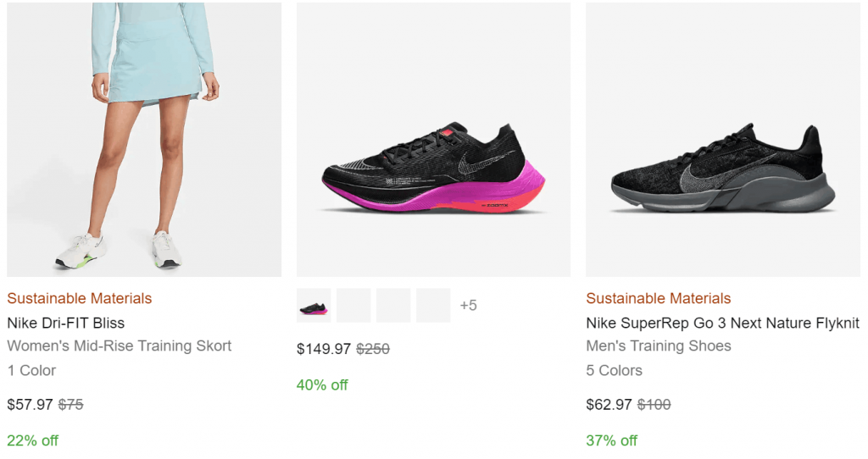Select the black and pink colorway swatch

[314, 306]
